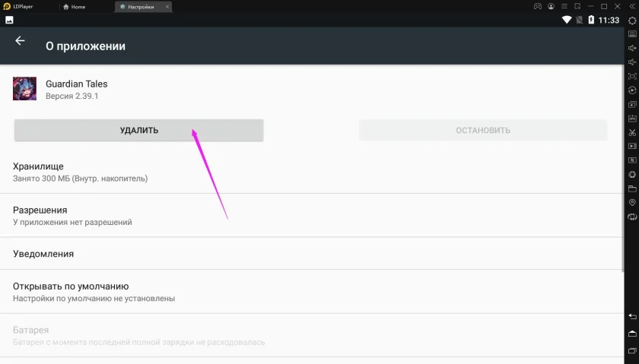Viewport: 639px width, 364px height.
Task: Click the volume down icon
Action: (632, 62)
